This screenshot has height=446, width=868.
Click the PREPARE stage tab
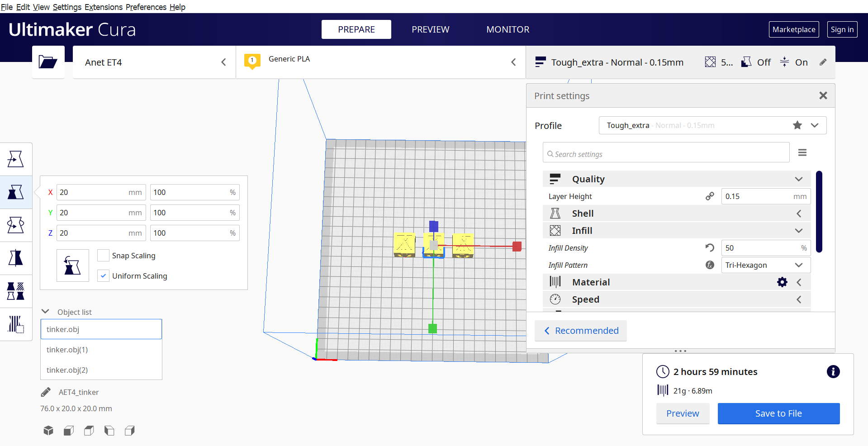tap(356, 29)
